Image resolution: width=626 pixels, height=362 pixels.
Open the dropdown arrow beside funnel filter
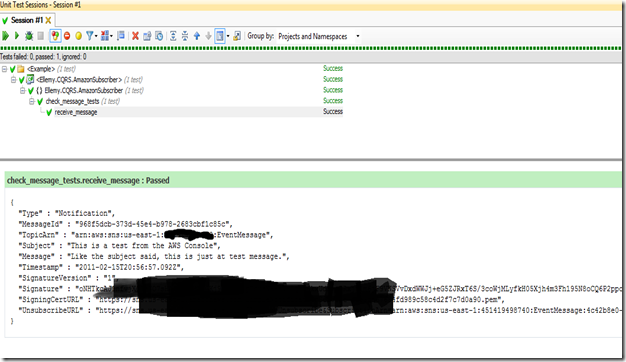[96, 36]
